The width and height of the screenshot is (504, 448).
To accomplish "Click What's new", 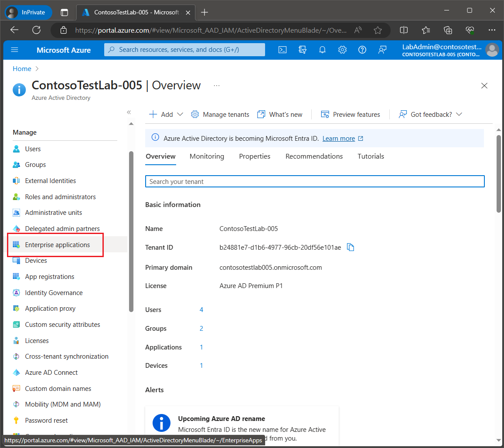I will [x=279, y=115].
